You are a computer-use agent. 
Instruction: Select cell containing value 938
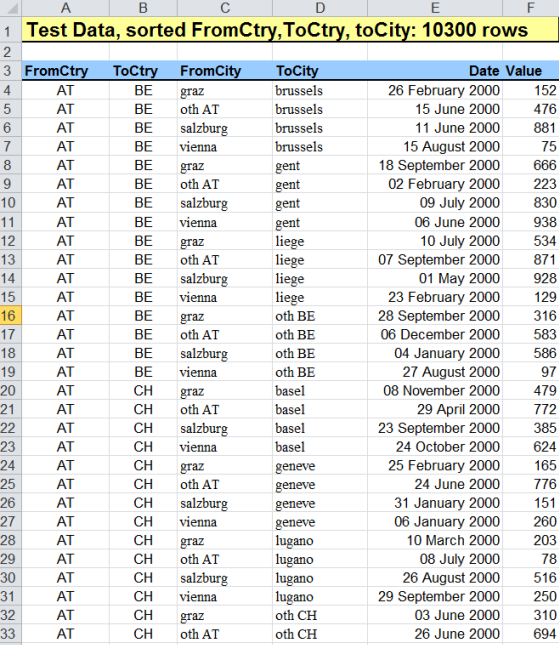tap(531, 222)
